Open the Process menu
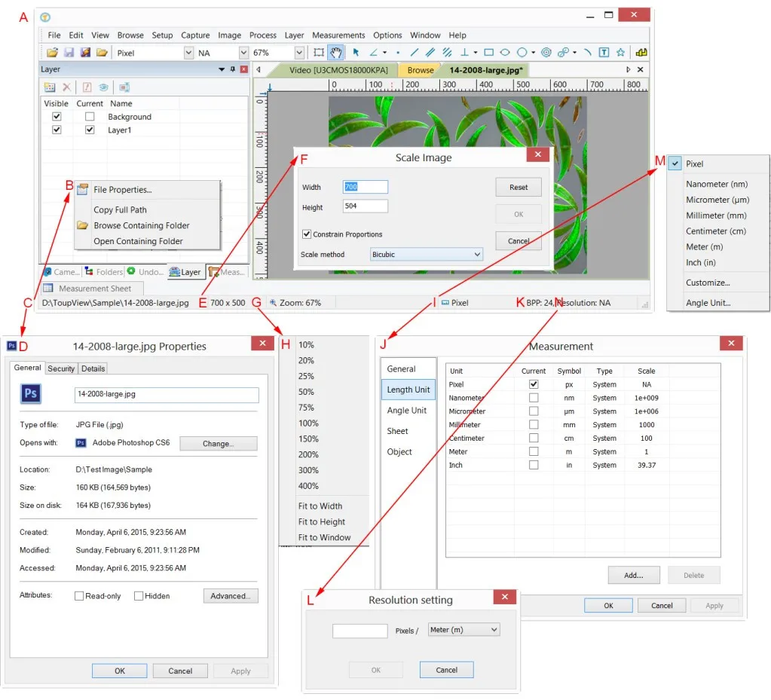Screen dimensions: 771x700 click(262, 35)
